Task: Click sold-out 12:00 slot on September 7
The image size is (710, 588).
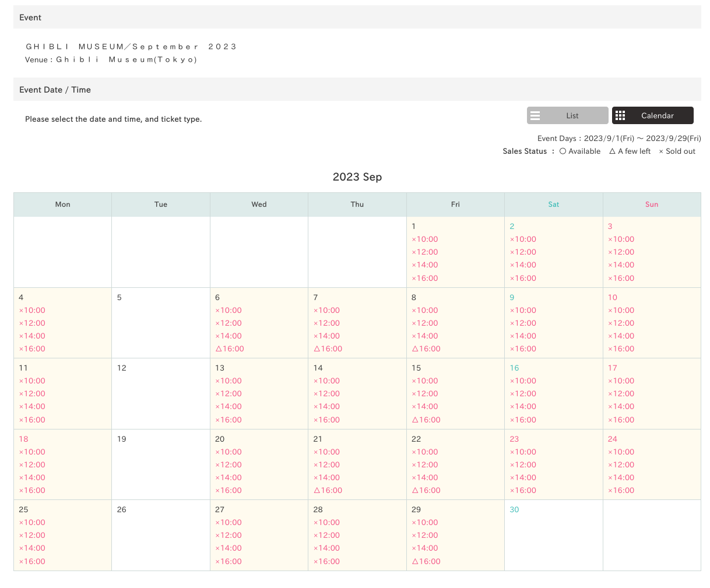Action: point(326,323)
